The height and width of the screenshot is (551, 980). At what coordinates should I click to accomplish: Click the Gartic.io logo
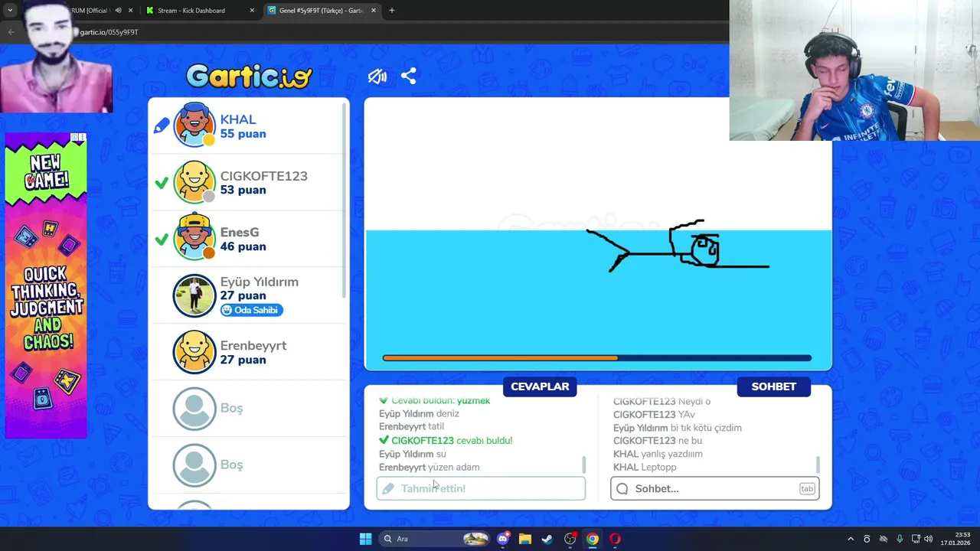tap(249, 76)
